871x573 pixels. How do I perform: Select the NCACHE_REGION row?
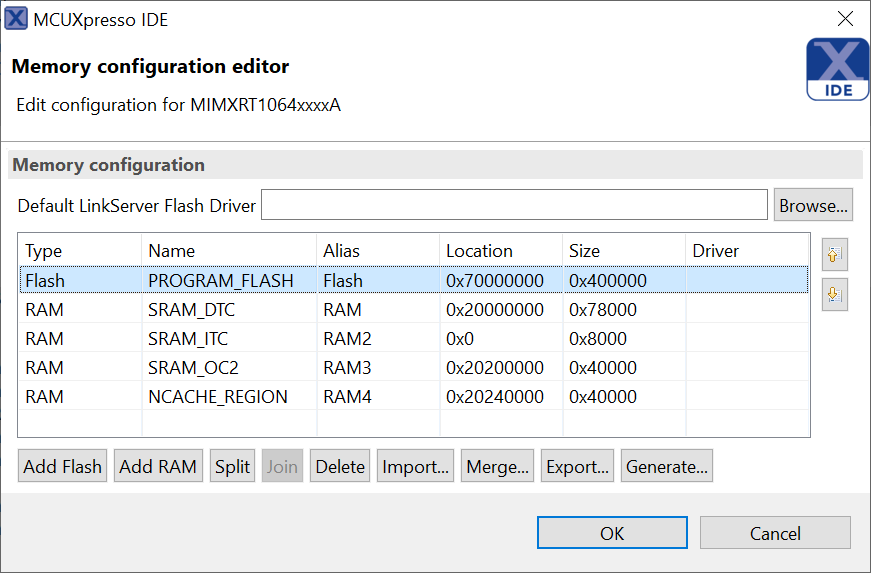(217, 397)
